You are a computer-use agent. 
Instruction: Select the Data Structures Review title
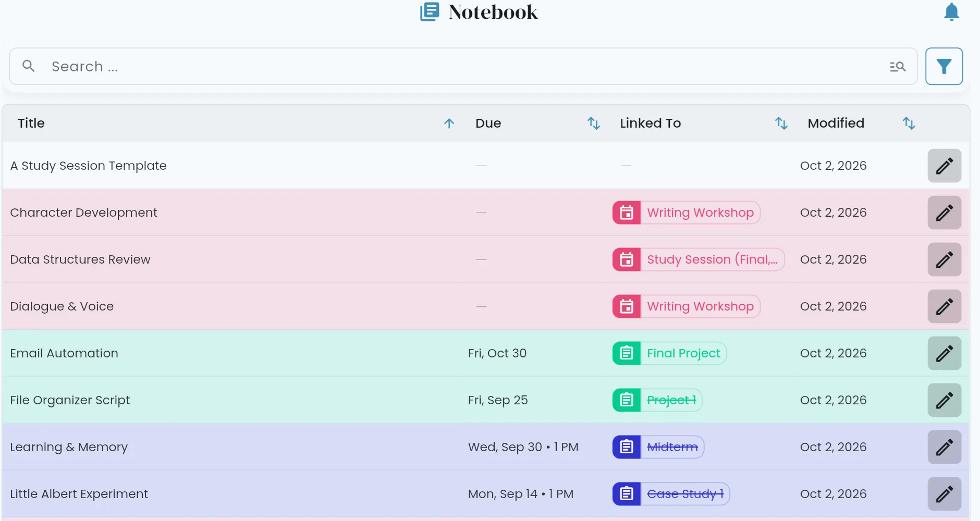(80, 259)
